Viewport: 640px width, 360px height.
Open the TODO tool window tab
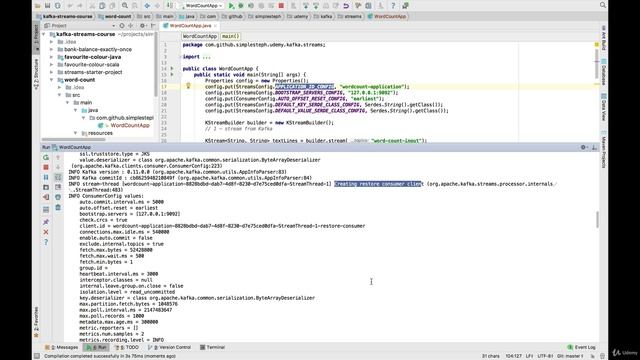127,347
